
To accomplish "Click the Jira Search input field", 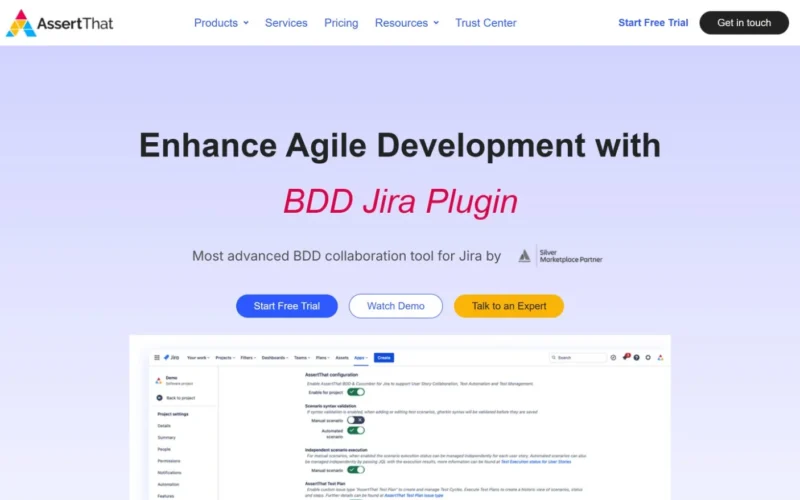I will pos(578,358).
